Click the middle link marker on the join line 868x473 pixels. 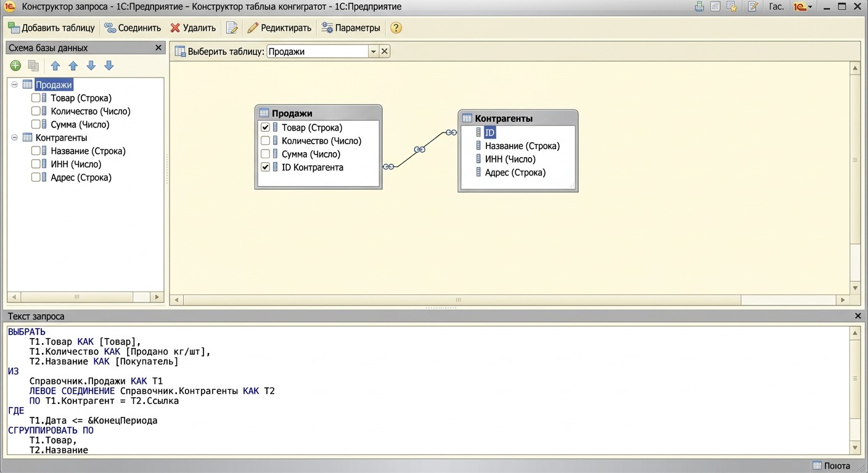pyautogui.click(x=420, y=150)
